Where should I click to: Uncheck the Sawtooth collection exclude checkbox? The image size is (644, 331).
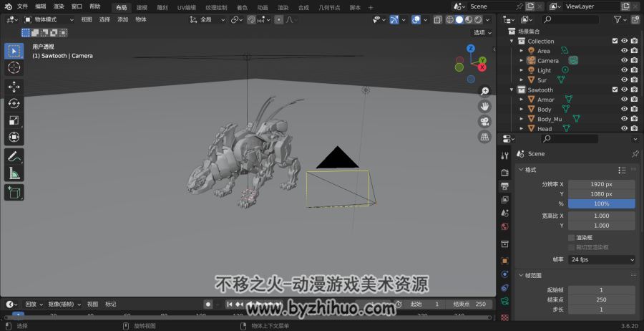[x=615, y=90]
